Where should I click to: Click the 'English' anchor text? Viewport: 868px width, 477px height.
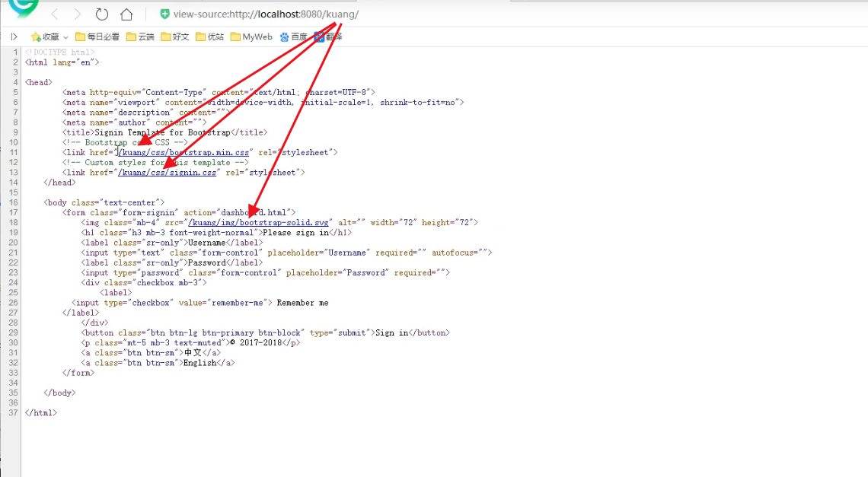[199, 362]
